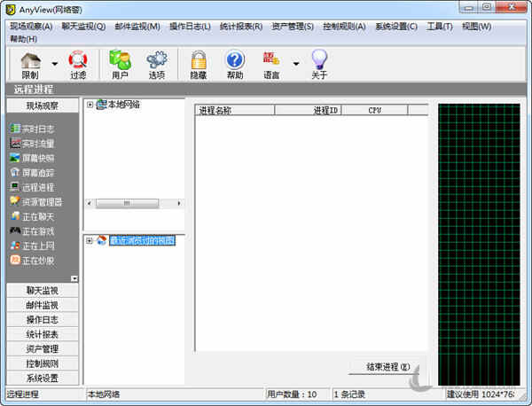Viewport: 532px width, 406px height.
Task: Open the 邮件监视(M) menu
Action: coord(137,27)
